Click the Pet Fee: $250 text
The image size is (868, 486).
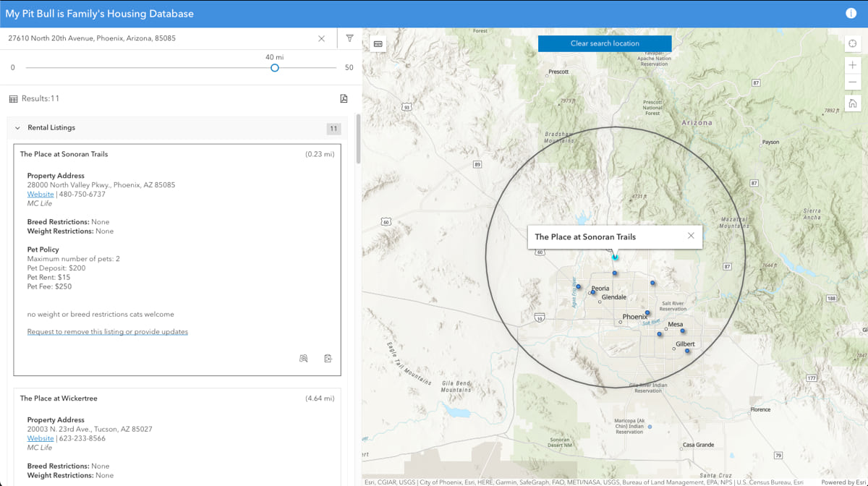49,286
